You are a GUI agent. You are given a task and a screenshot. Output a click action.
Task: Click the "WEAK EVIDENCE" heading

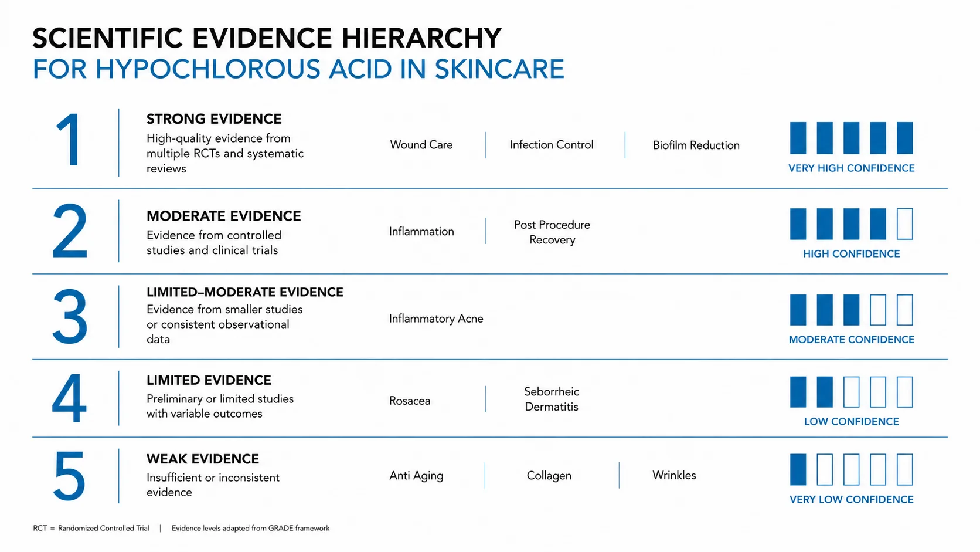(x=203, y=459)
